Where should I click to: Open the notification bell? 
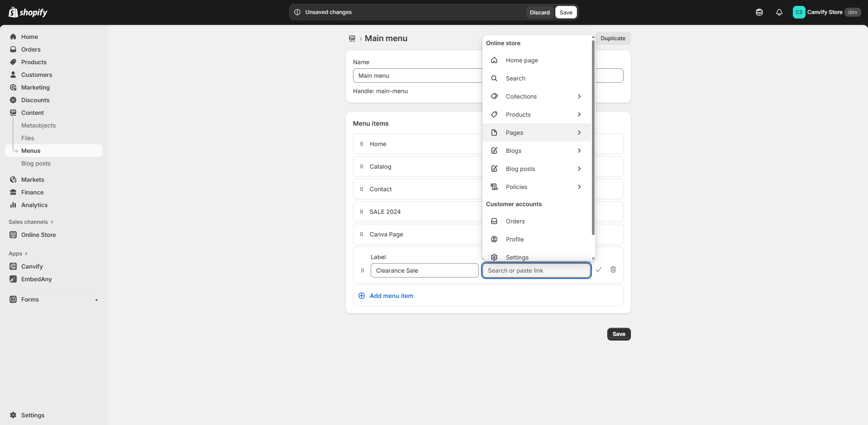[779, 12]
